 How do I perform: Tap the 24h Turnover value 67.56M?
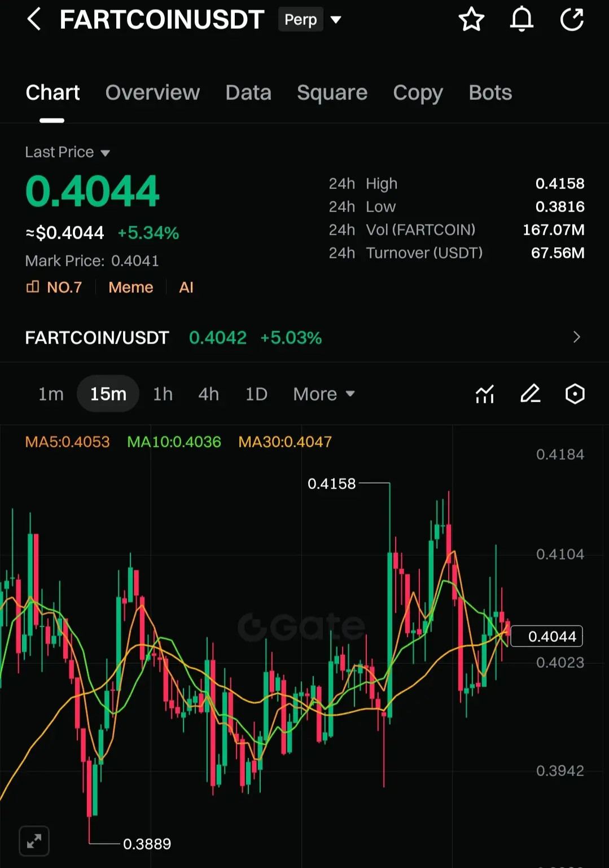pyautogui.click(x=558, y=253)
